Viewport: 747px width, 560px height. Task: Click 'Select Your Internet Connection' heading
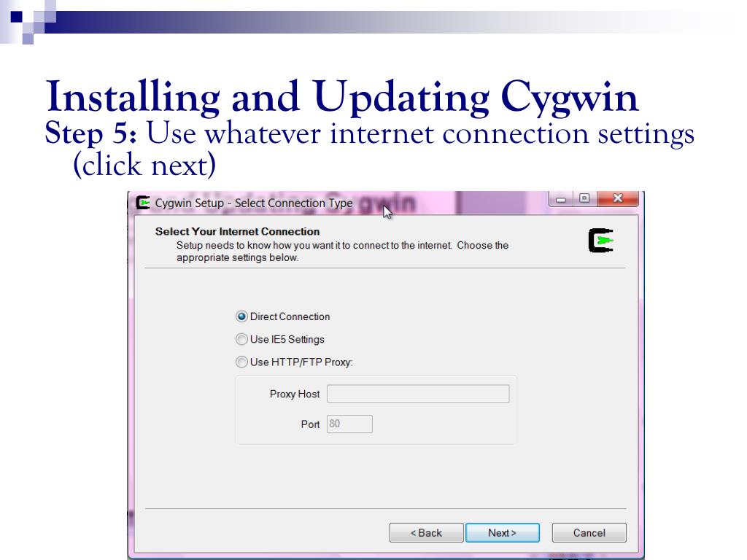[237, 231]
